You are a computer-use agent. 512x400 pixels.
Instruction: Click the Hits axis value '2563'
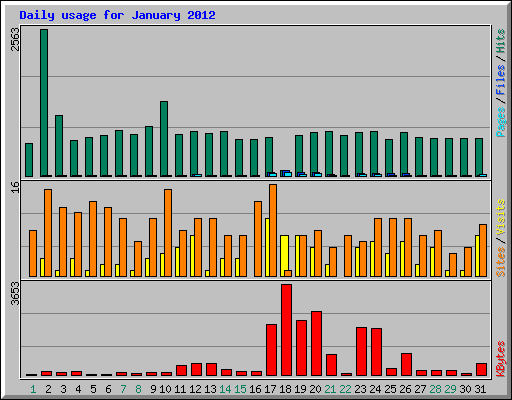pyautogui.click(x=15, y=39)
